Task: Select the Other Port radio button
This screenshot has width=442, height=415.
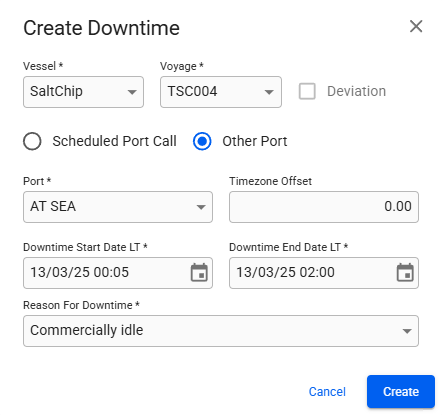Action: coord(202,141)
